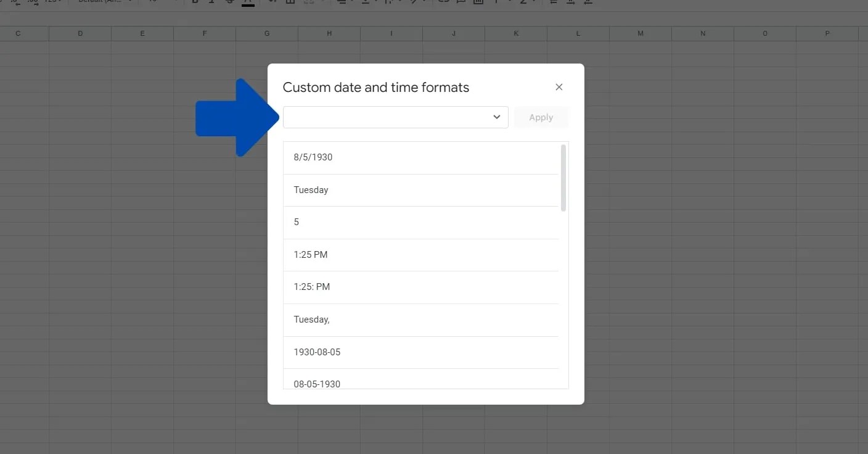Toggle bold formatting
The image size is (868, 454).
tap(196, 2)
